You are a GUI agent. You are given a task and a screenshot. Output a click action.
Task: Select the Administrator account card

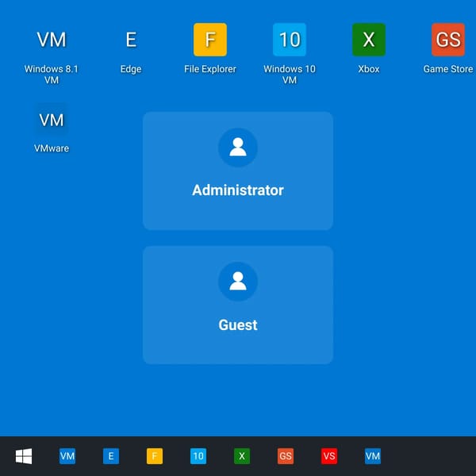pos(238,171)
